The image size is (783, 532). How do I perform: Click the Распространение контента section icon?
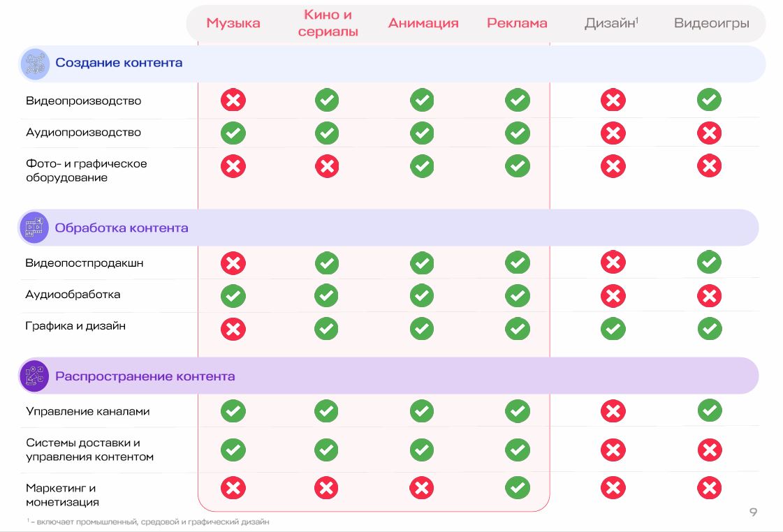click(34, 376)
